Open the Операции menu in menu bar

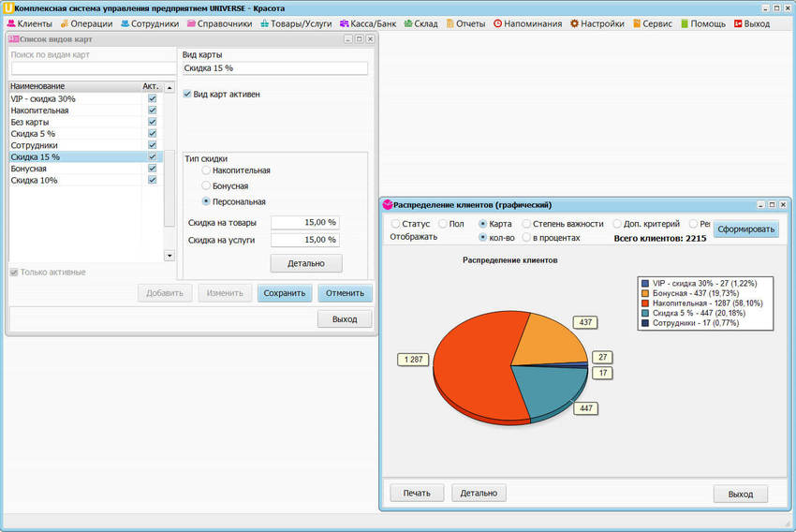pos(86,23)
